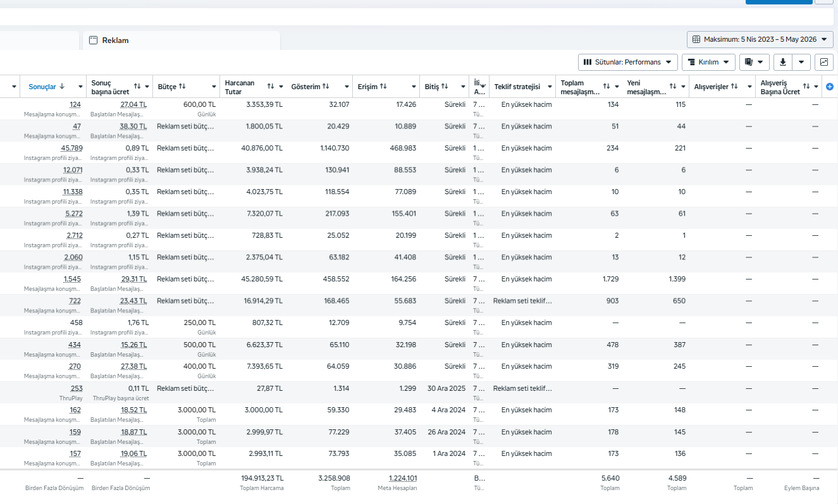The height and width of the screenshot is (504, 838).
Task: Sort by Harcanan Tutar arrows icon
Action: pyautogui.click(x=271, y=87)
